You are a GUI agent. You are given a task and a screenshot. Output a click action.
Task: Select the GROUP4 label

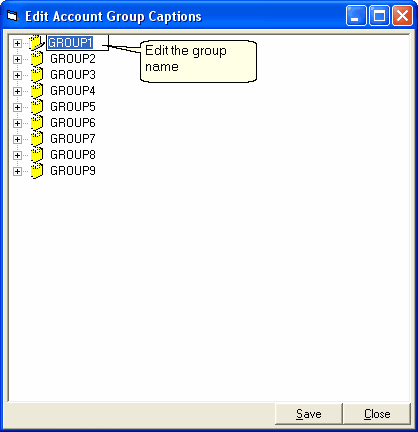tap(73, 91)
